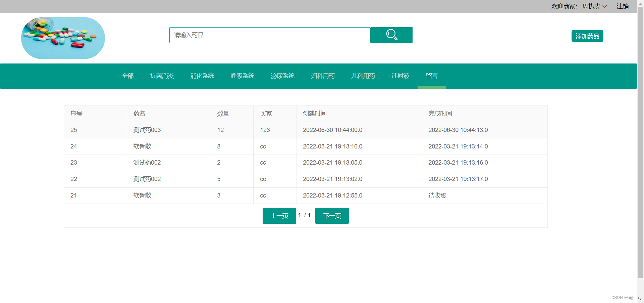Select the 注射液 category tab
The image size is (644, 303).
point(400,76)
